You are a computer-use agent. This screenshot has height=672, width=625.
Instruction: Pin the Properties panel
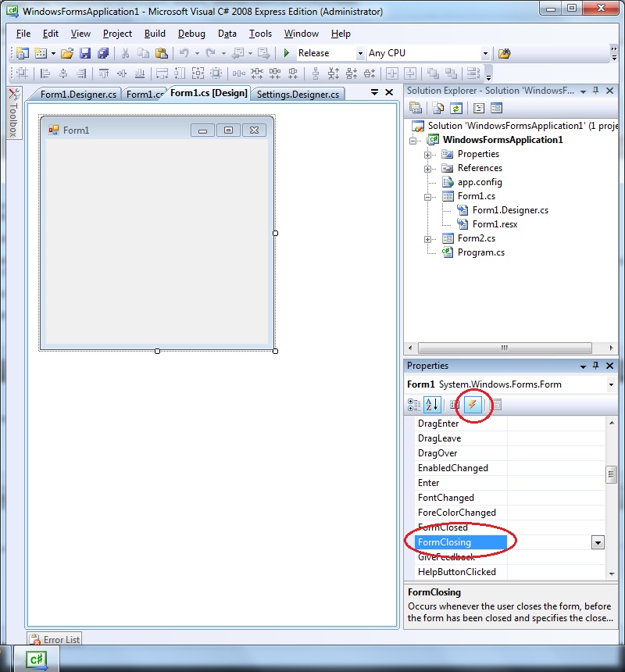[595, 366]
